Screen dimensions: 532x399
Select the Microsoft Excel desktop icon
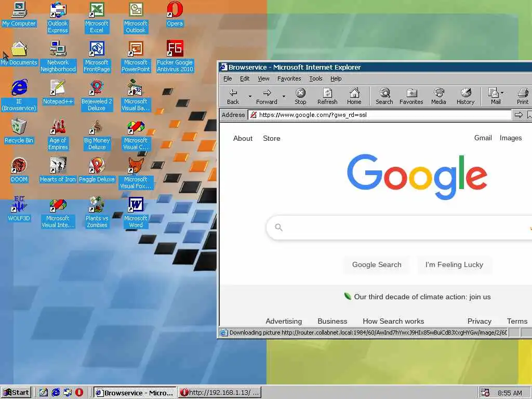[97, 18]
